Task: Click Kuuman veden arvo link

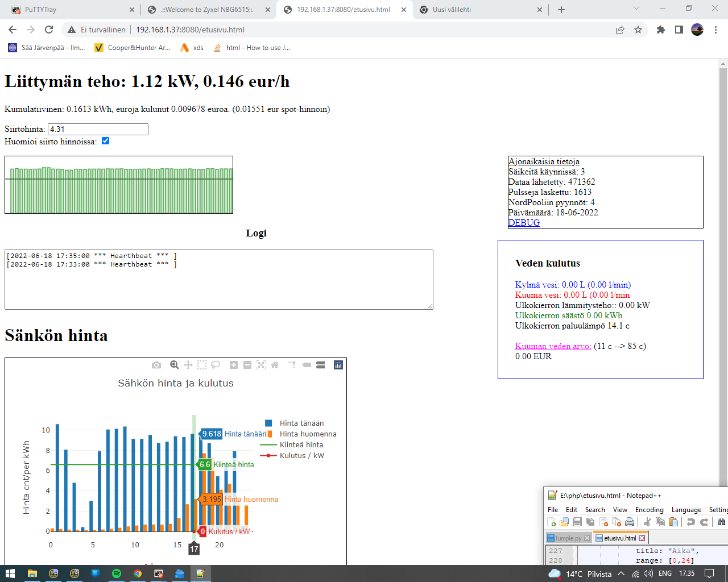Action: tap(553, 346)
